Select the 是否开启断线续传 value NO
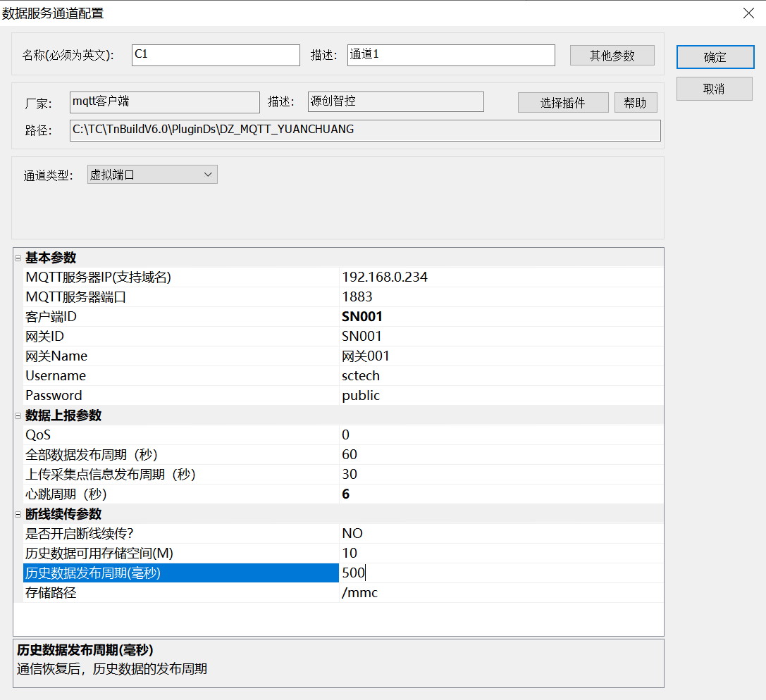This screenshot has width=766, height=700. click(x=501, y=534)
